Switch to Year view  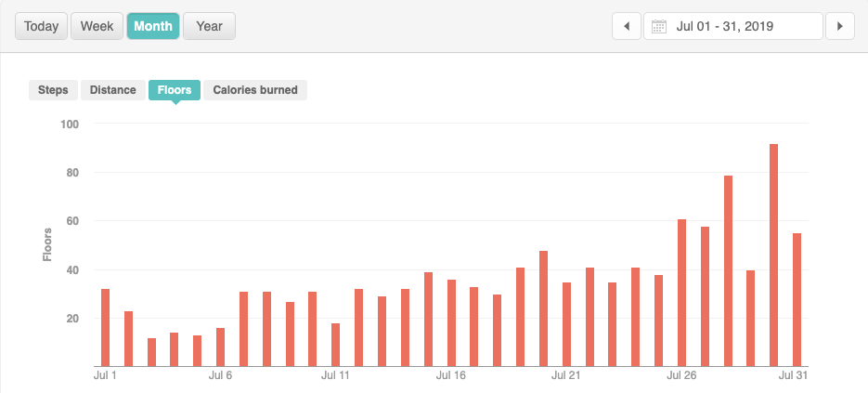pos(209,26)
